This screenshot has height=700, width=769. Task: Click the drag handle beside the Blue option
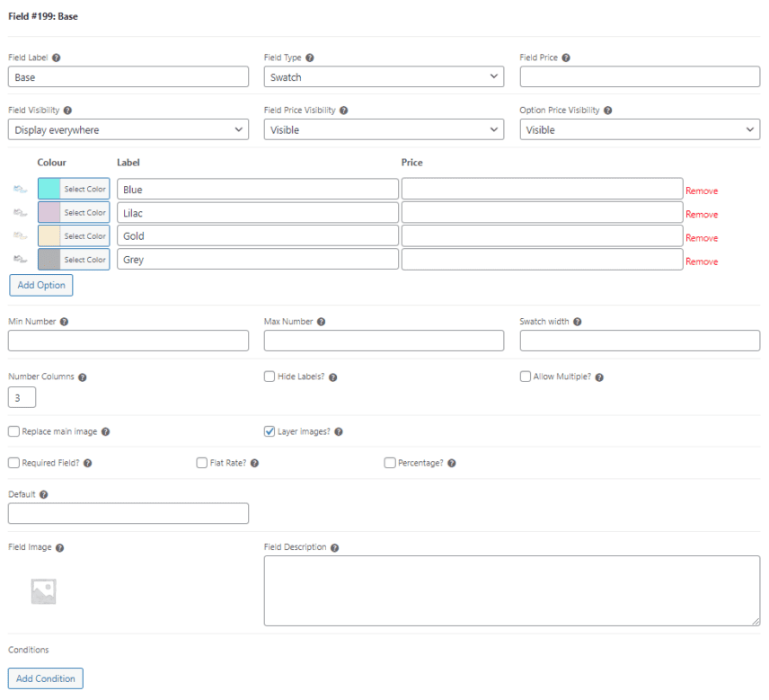(x=21, y=189)
